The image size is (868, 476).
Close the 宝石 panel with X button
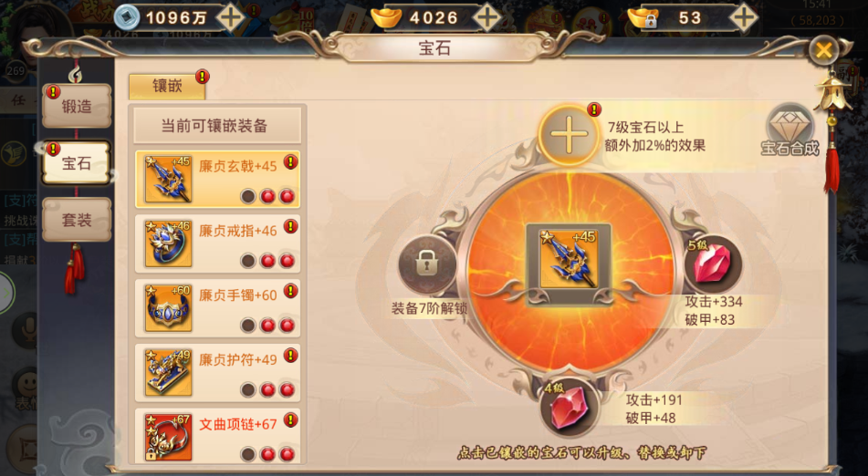click(823, 51)
